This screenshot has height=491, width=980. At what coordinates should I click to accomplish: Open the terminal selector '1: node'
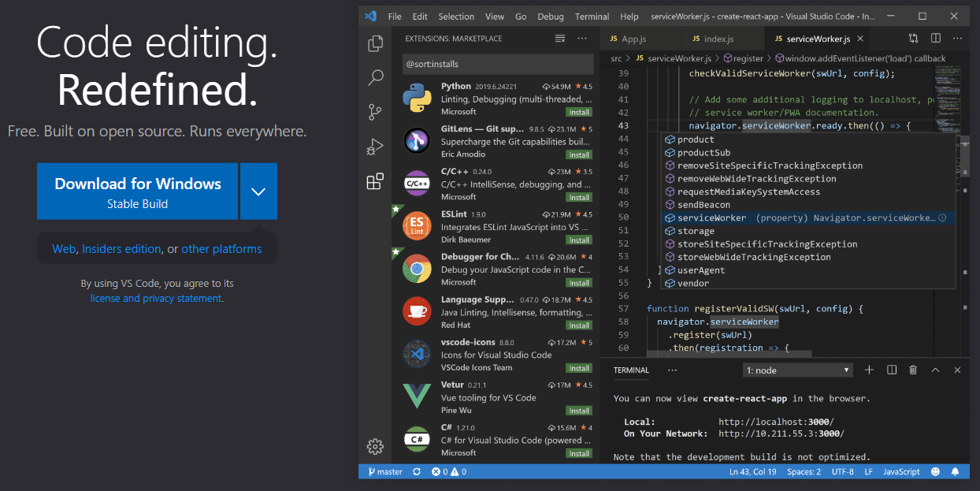point(798,370)
